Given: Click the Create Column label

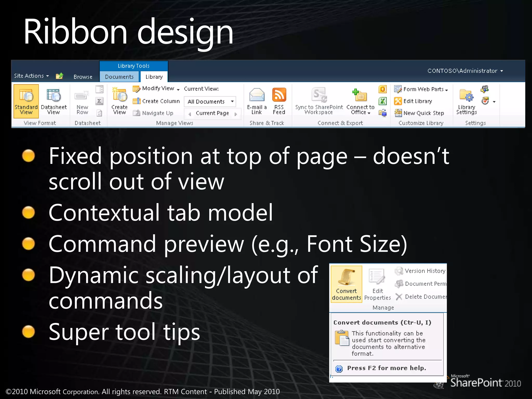Looking at the screenshot, I should point(161,101).
